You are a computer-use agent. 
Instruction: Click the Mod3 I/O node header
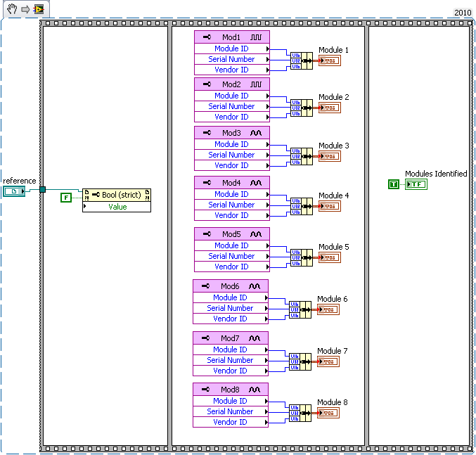(232, 133)
